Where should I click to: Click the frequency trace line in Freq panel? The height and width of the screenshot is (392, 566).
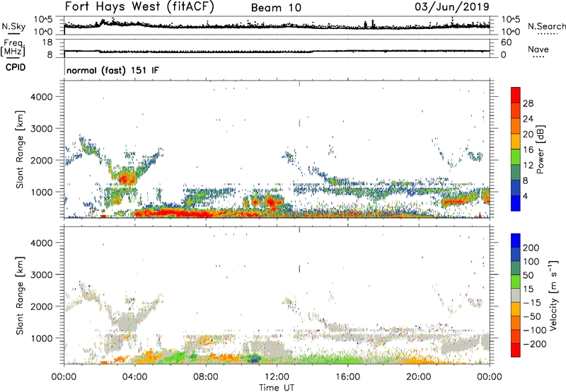(x=277, y=52)
